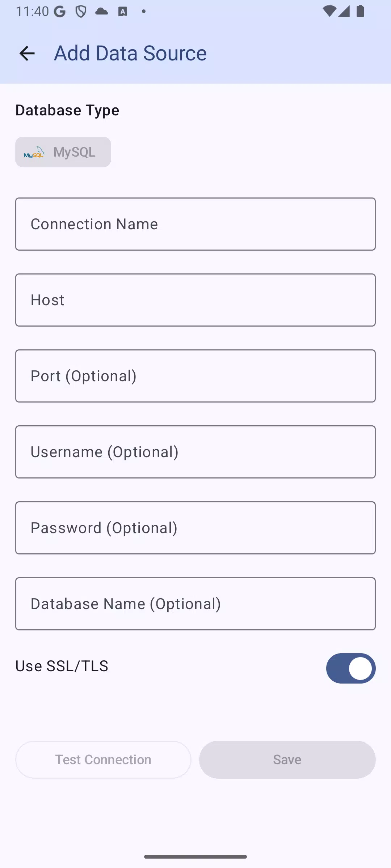Tap the Google G status bar icon
Image resolution: width=391 pixels, height=868 pixels.
pos(60,12)
